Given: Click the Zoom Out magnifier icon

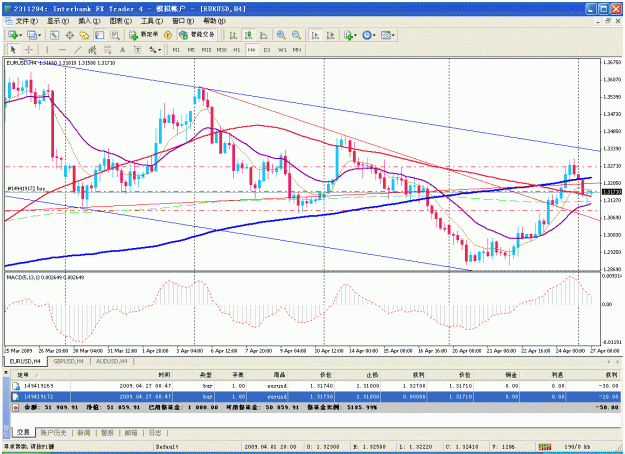Looking at the screenshot, I should point(296,35).
